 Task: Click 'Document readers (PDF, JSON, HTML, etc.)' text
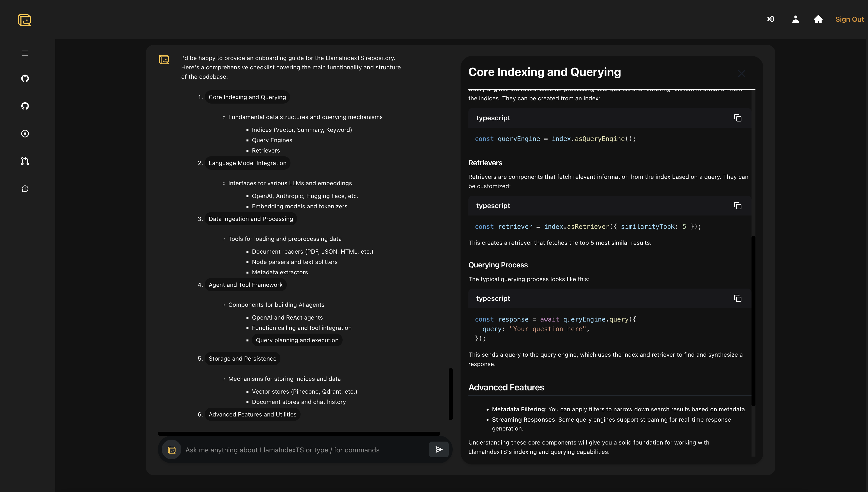click(313, 252)
